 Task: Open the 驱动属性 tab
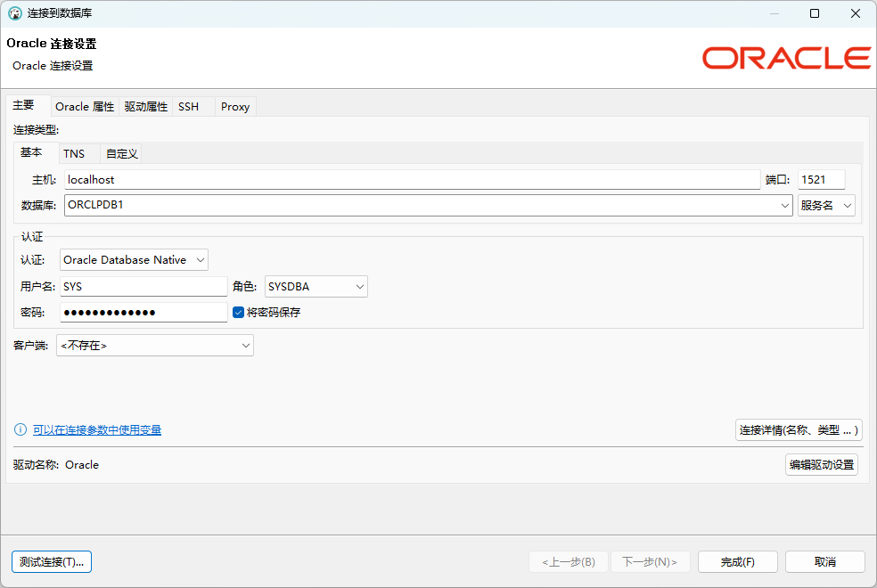point(145,106)
